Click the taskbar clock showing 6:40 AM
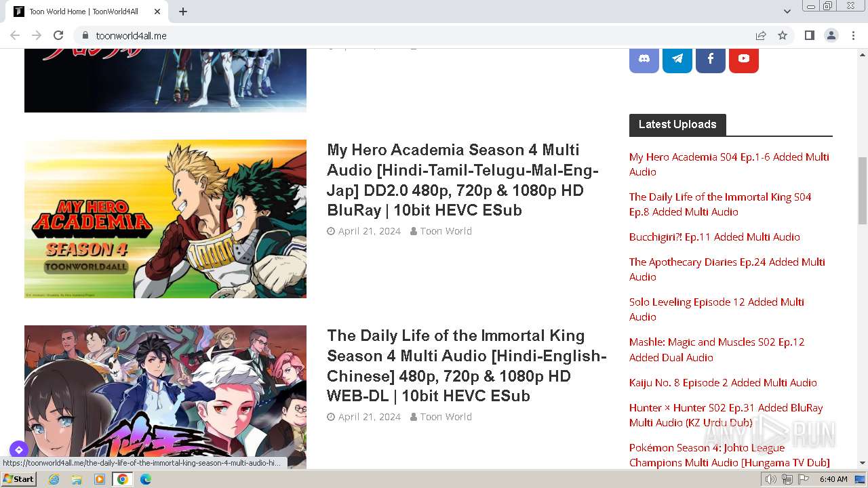This screenshot has width=868, height=488. 833,479
